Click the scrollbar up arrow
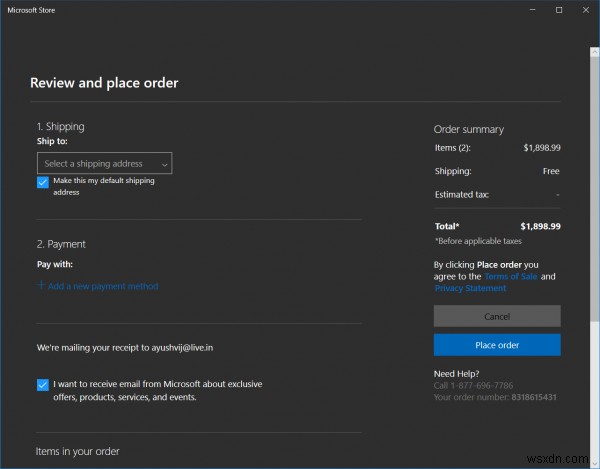Screen dimensions: 600x469 pos(595,52)
